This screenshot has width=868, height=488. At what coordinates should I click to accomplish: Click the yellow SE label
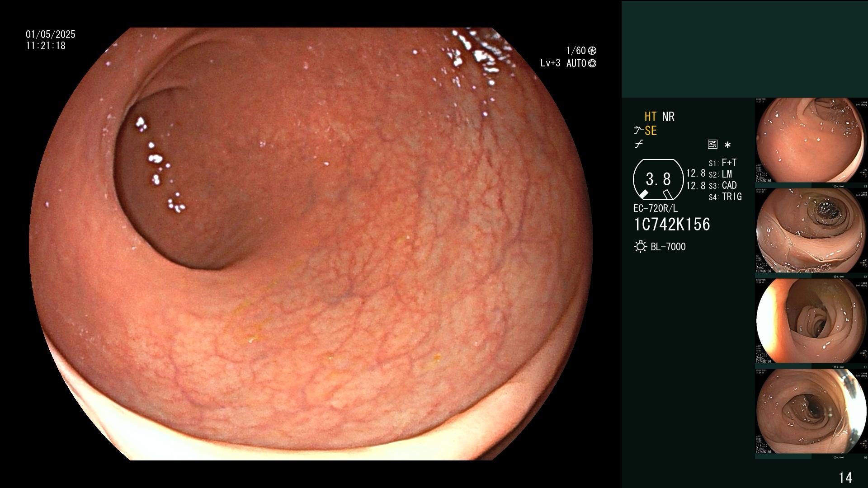pyautogui.click(x=651, y=131)
